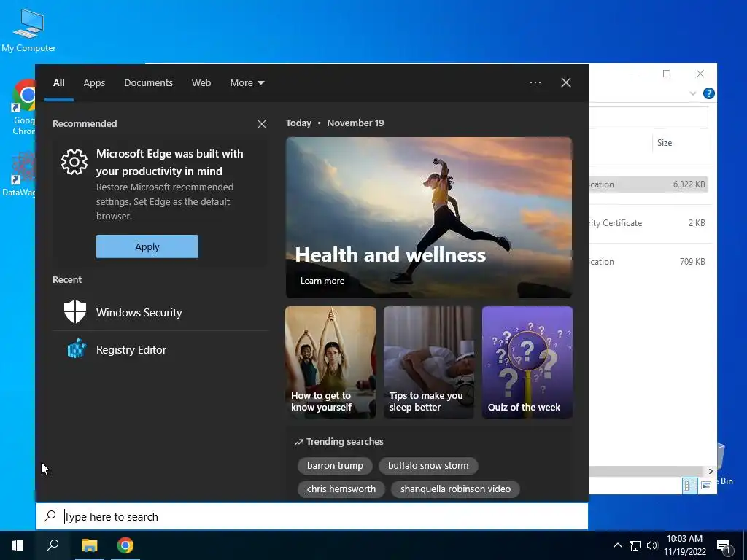Expand the More dropdown

pyautogui.click(x=247, y=82)
